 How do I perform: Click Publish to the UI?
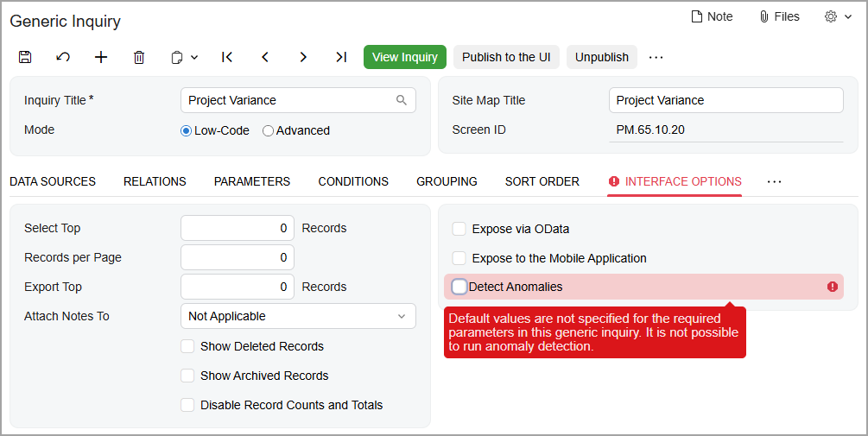(x=506, y=57)
